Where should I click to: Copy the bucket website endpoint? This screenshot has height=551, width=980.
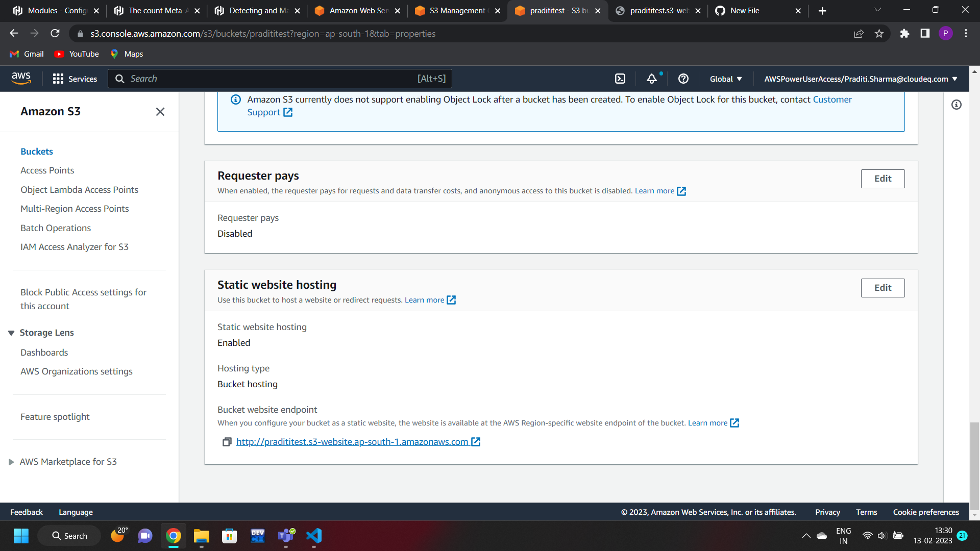227,442
